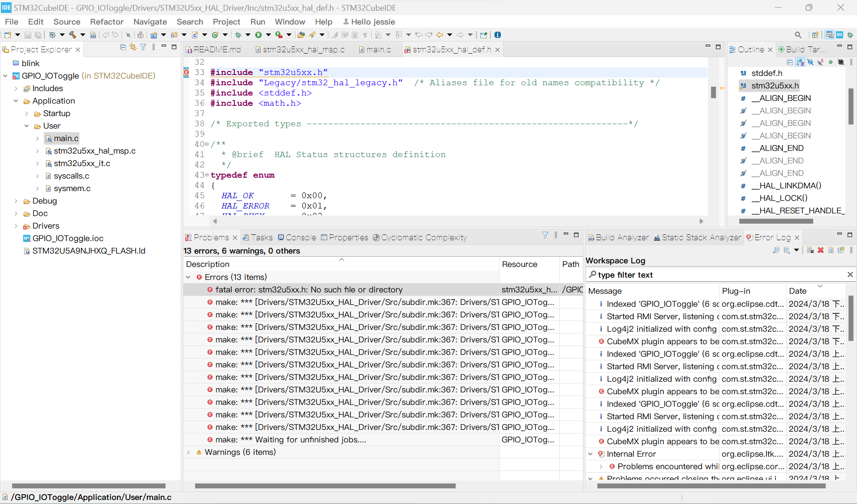Expand the Includes node in Project Explorer
The image size is (857, 504).
pyautogui.click(x=16, y=88)
